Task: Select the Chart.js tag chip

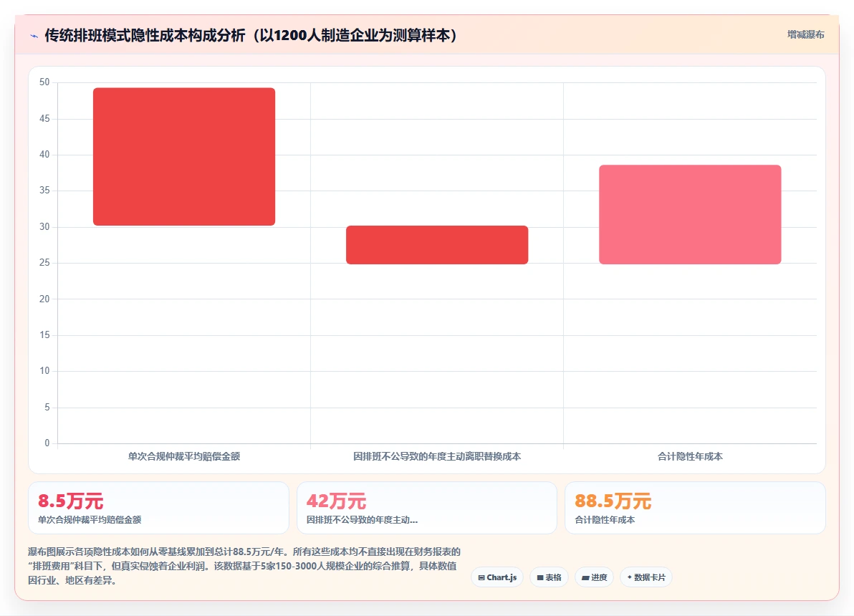Action: tap(497, 577)
